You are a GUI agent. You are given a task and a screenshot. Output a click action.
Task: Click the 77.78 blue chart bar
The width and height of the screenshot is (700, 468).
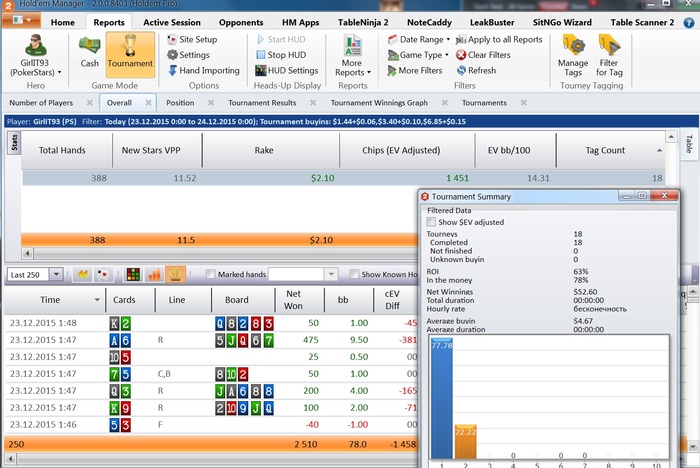point(442,399)
